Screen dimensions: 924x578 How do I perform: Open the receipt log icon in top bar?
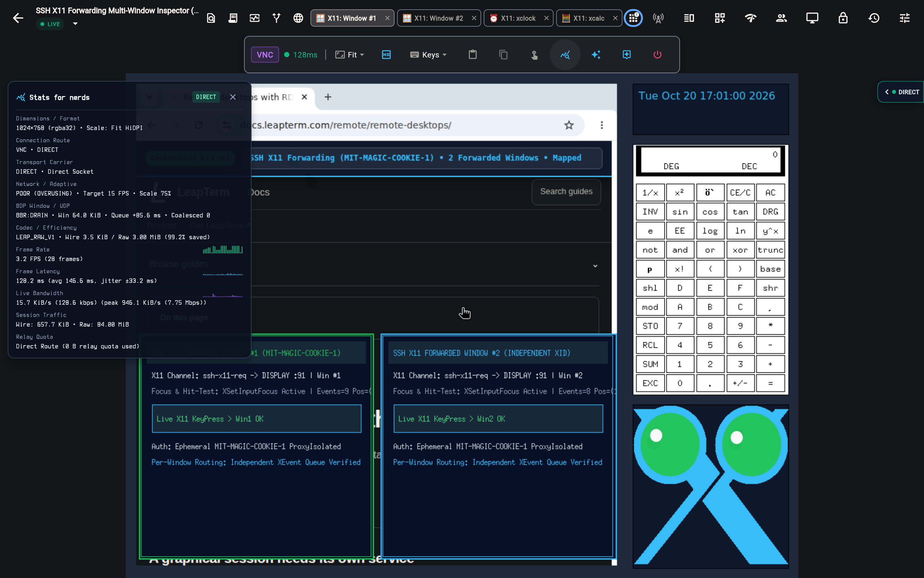(233, 18)
